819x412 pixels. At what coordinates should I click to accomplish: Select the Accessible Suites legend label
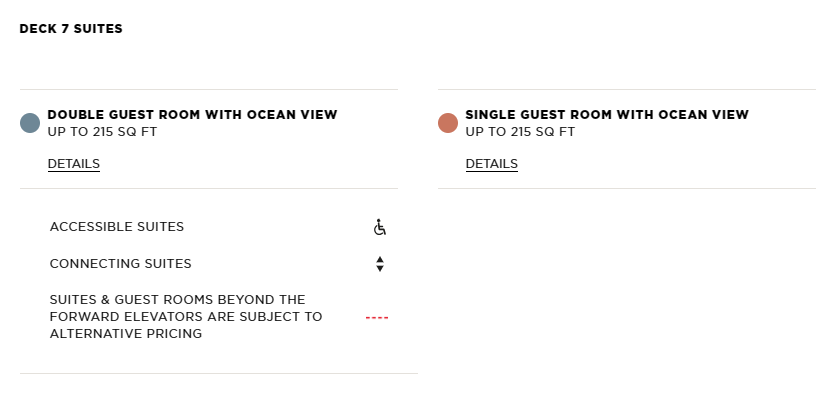click(116, 227)
